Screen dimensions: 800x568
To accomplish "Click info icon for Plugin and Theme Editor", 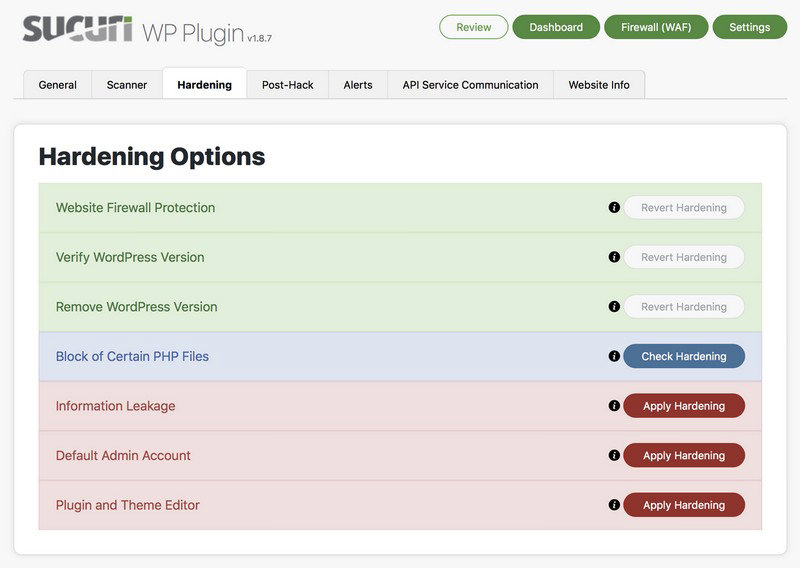I will coord(614,504).
